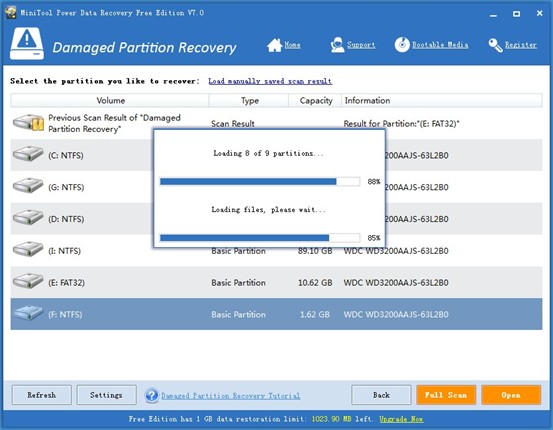
Task: Click the 89.10 GB capacity cell
Action: [x=315, y=251]
